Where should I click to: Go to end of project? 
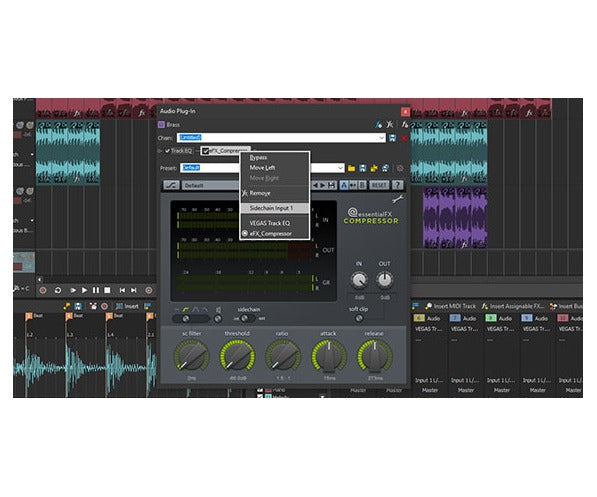click(x=134, y=290)
